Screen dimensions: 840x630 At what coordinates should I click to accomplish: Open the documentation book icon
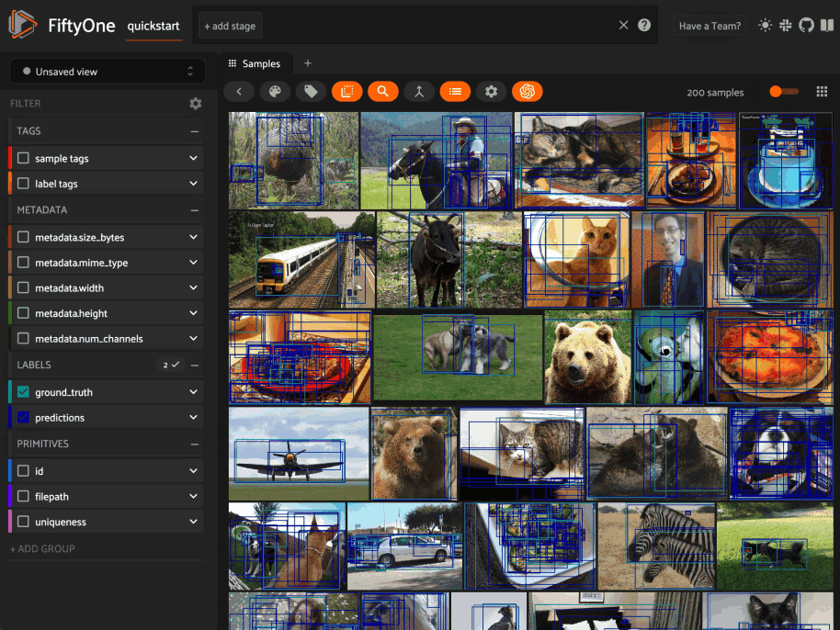click(827, 25)
